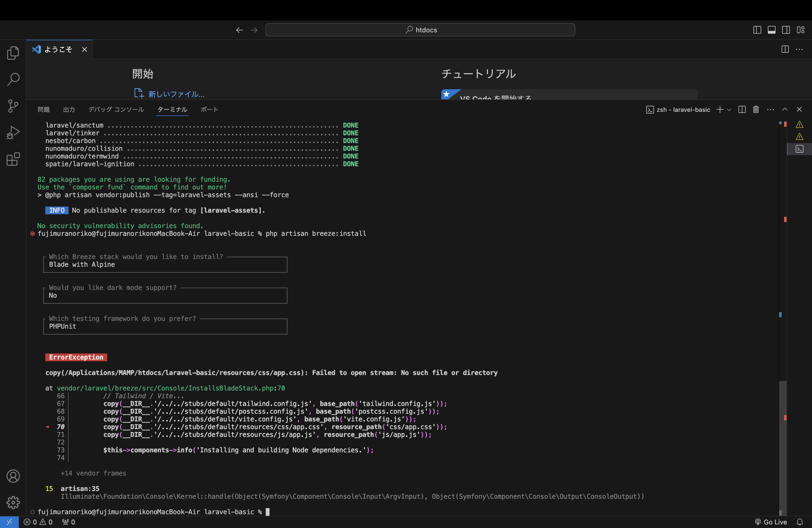Toggle the secondary sidebar
The image size is (812, 528).
coord(786,30)
